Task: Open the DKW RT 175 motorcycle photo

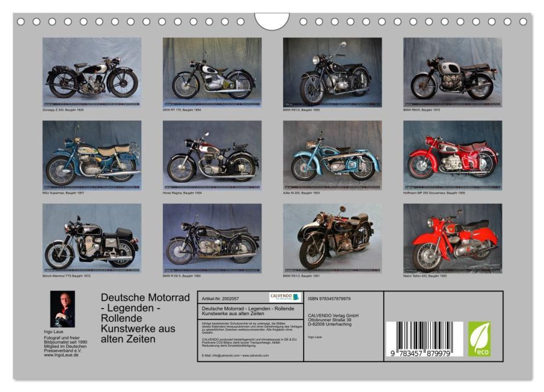Action: coord(212,72)
